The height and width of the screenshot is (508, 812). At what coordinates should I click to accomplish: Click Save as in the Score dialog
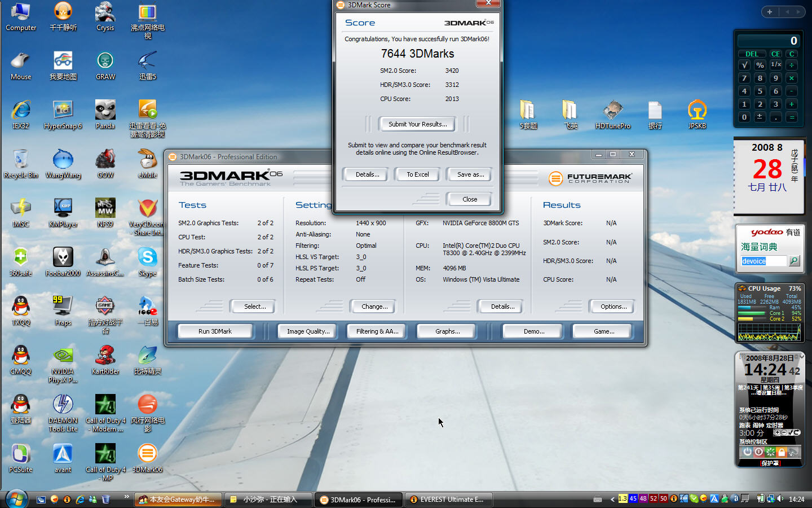coord(470,174)
